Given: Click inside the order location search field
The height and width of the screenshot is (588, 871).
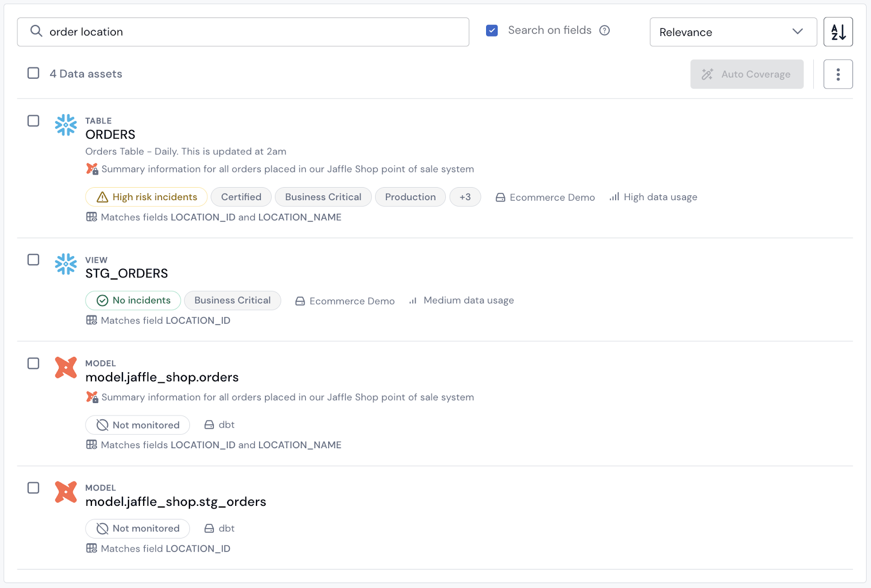Looking at the screenshot, I should coord(218,32).
